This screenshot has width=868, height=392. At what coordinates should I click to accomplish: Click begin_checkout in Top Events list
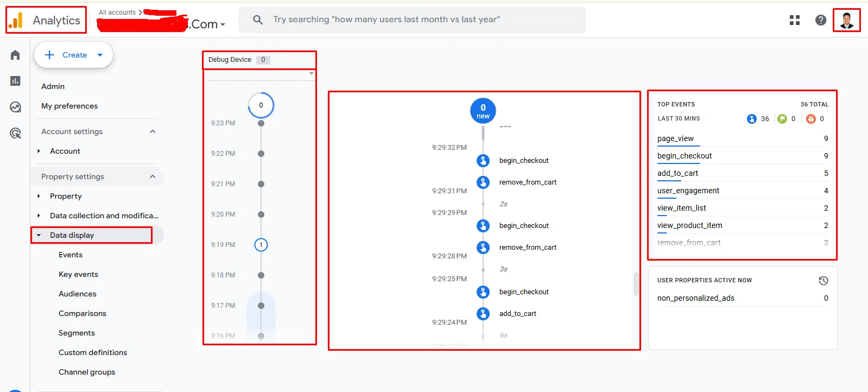pyautogui.click(x=685, y=156)
